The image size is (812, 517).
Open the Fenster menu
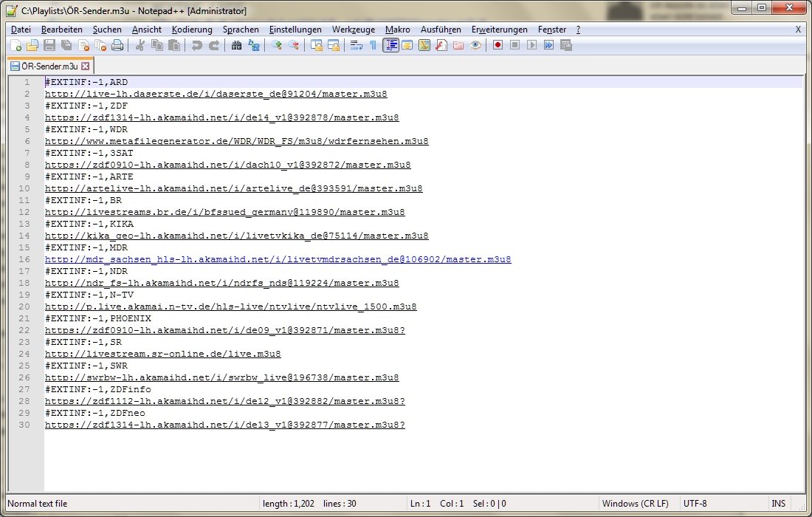coord(552,30)
